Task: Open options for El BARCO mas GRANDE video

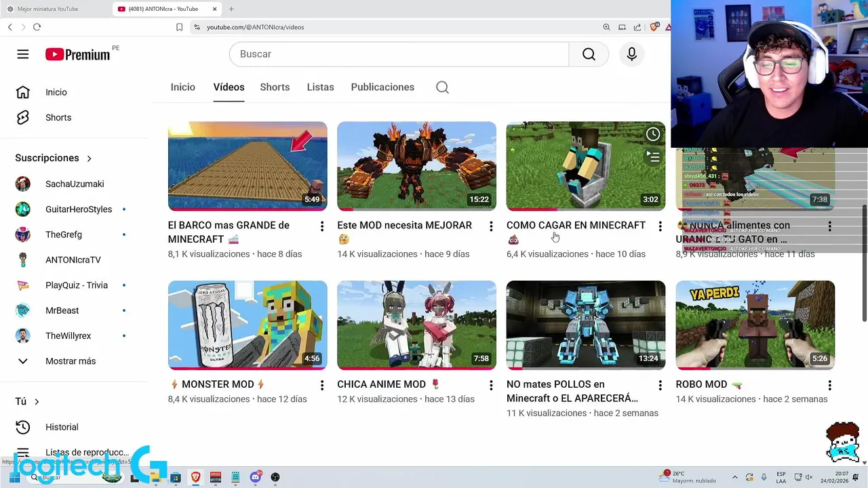Action: point(322,226)
